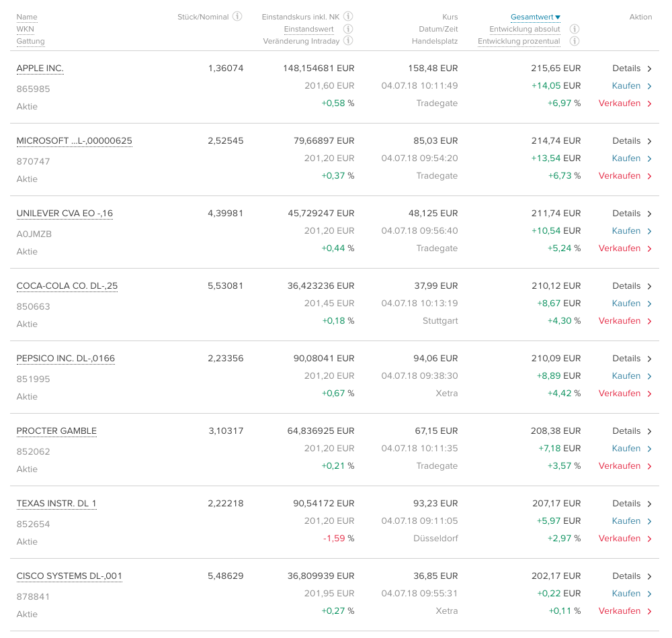Sort by Entwicklung prozentual header
672x638 pixels.
(x=519, y=41)
